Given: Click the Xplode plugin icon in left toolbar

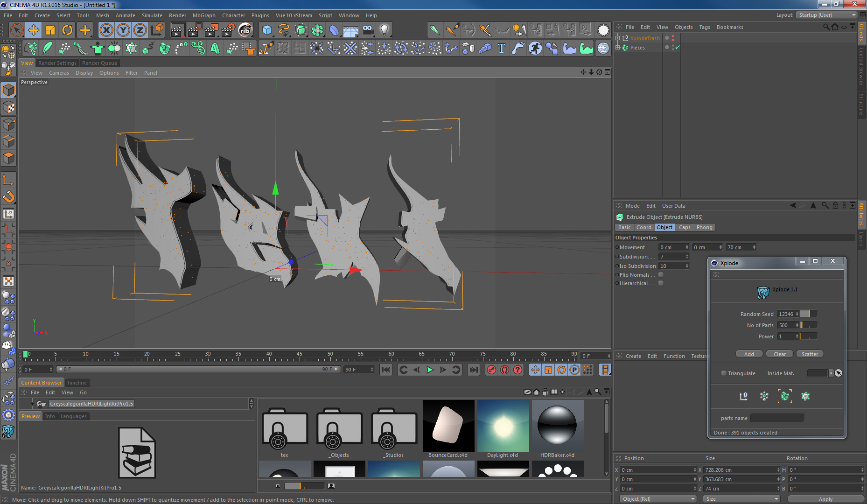Looking at the screenshot, I should [x=8, y=432].
